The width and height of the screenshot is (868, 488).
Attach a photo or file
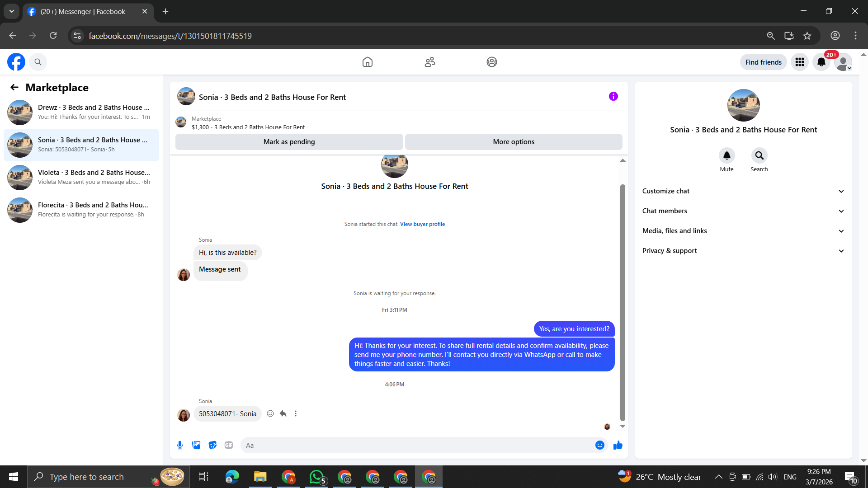pyautogui.click(x=196, y=445)
